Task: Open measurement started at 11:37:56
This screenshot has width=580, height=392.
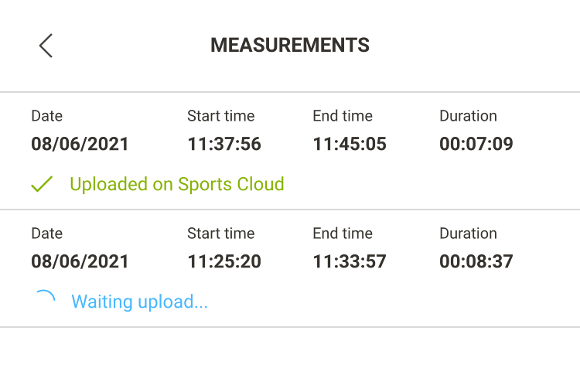Action: coord(290,151)
